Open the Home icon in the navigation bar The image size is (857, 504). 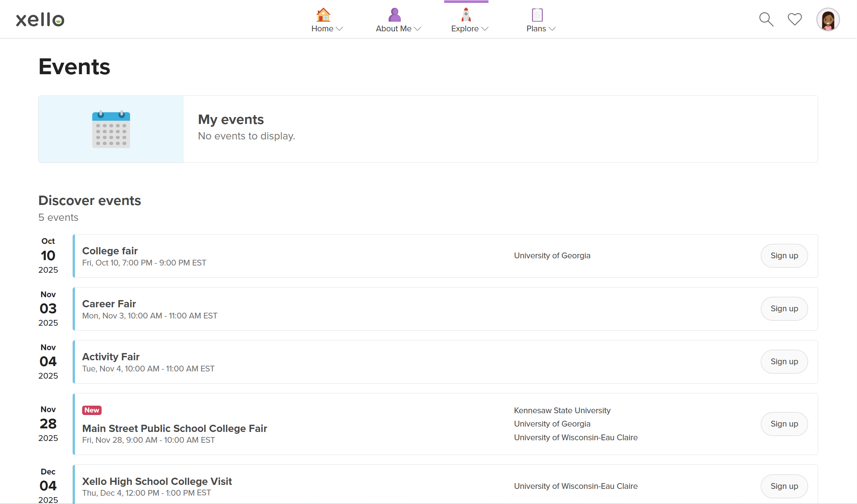[323, 15]
